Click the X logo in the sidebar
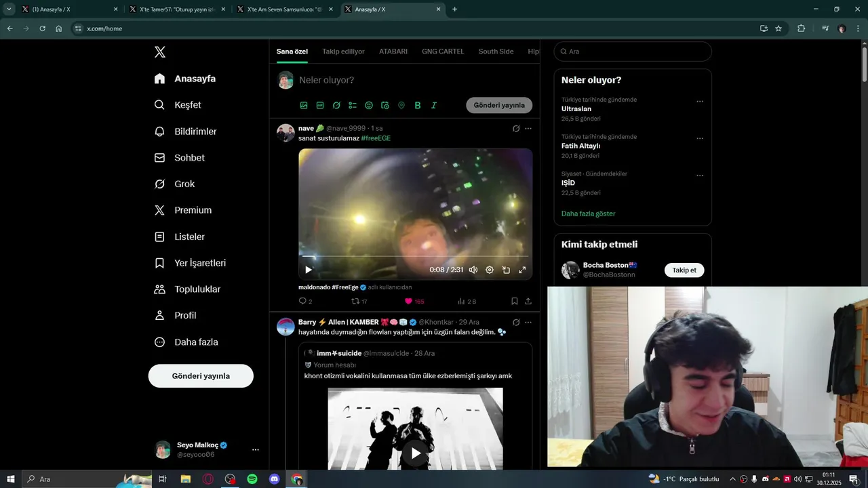This screenshot has width=868, height=488. [x=160, y=52]
